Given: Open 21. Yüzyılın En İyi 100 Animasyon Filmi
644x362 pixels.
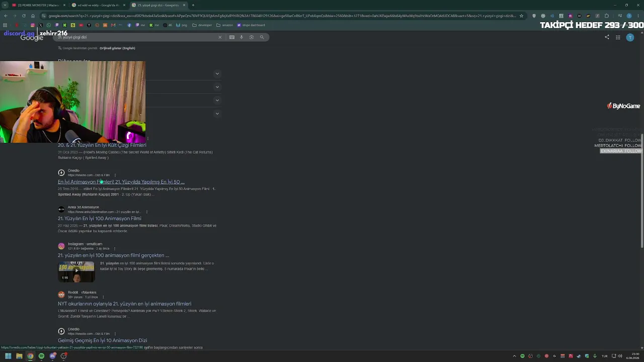Looking at the screenshot, I should 100,219.
